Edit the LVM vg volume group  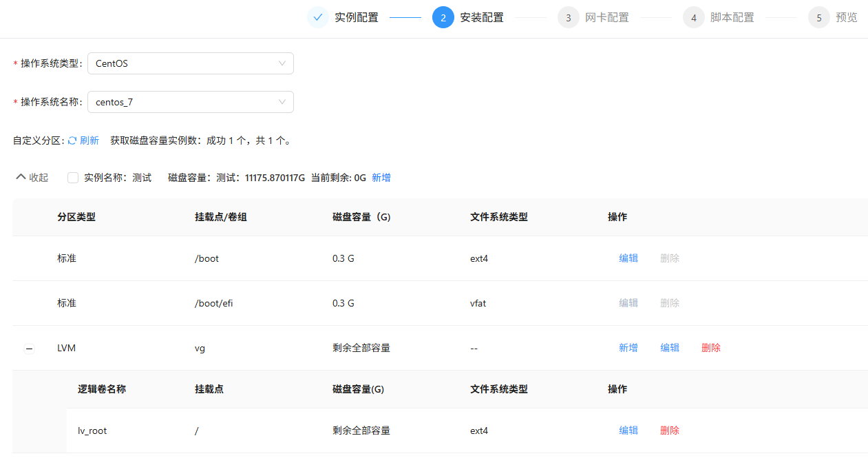click(669, 348)
